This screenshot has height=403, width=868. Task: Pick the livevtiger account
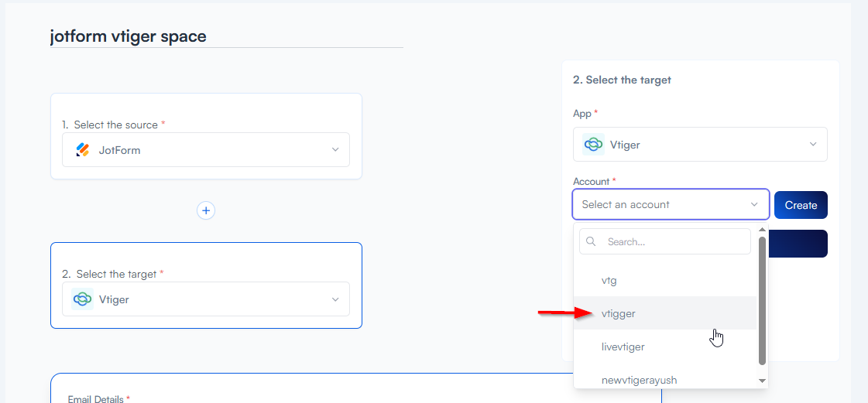tap(623, 347)
